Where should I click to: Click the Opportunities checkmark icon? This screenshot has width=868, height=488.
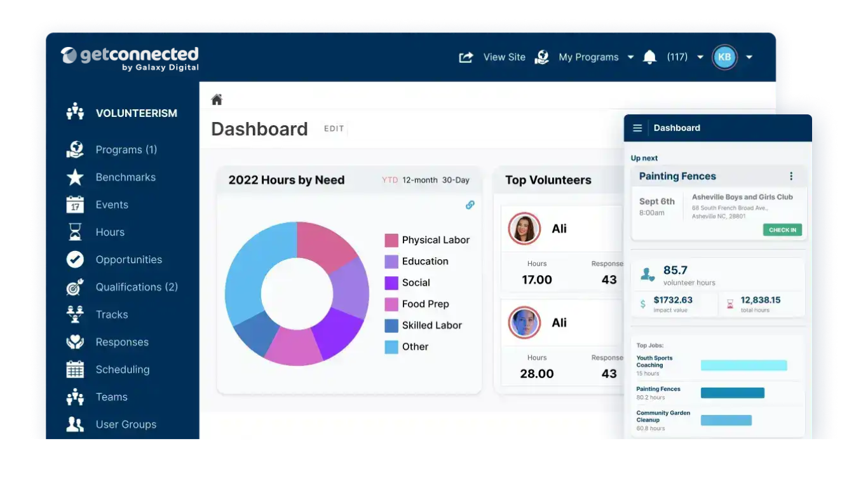pyautogui.click(x=74, y=259)
